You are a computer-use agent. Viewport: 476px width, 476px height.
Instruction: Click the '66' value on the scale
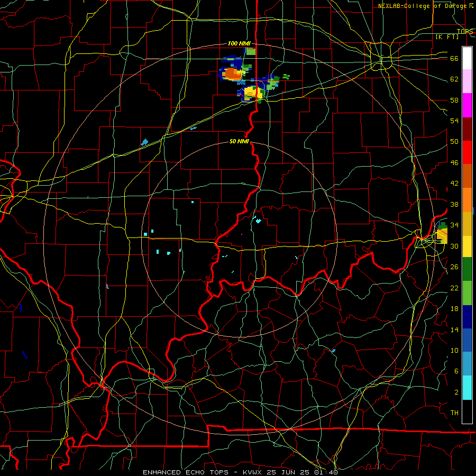click(x=454, y=58)
